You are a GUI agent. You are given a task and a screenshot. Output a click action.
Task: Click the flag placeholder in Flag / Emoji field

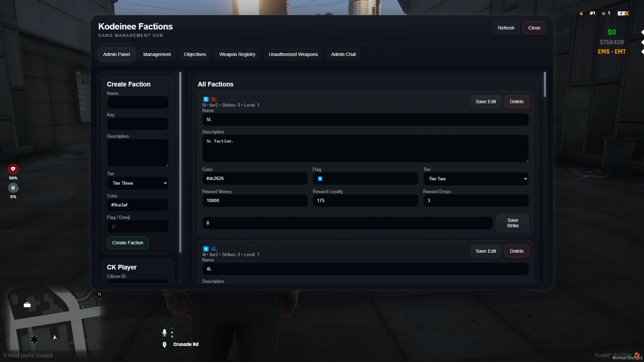click(114, 227)
